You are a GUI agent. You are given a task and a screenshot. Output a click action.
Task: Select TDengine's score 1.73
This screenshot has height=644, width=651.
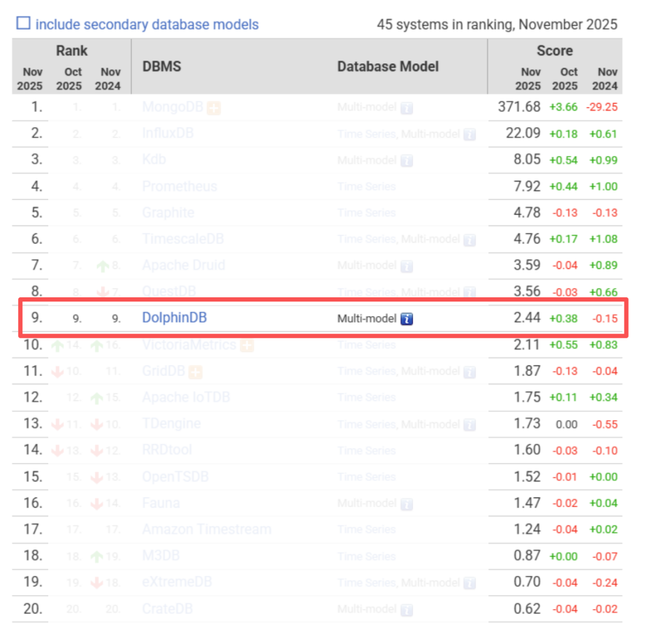pyautogui.click(x=527, y=423)
